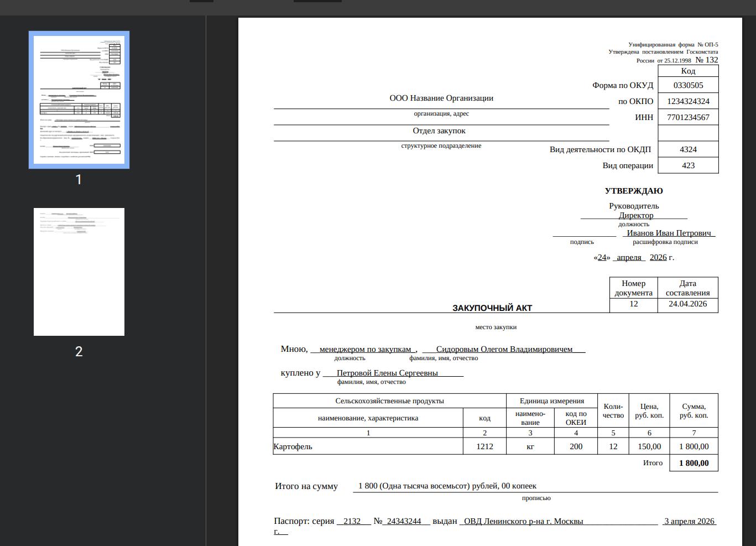This screenshot has width=756, height=546.
Task: Click the sidebar divider beside thumbnails
Action: [206, 277]
